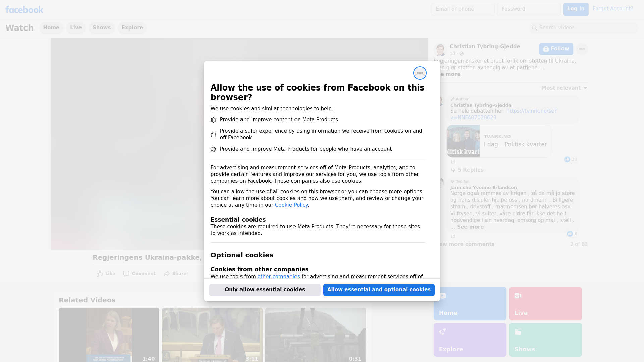Open the Politisk kvarter link thumbnail
Screen dimensions: 644x362
463,141
